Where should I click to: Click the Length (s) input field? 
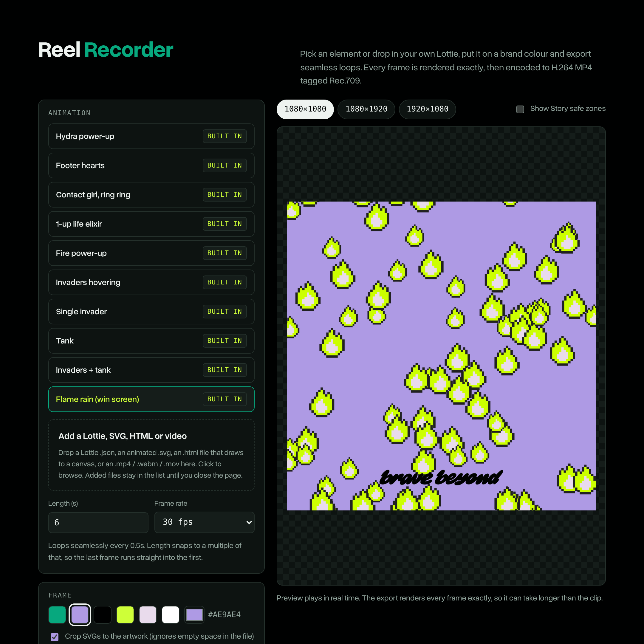[98, 522]
